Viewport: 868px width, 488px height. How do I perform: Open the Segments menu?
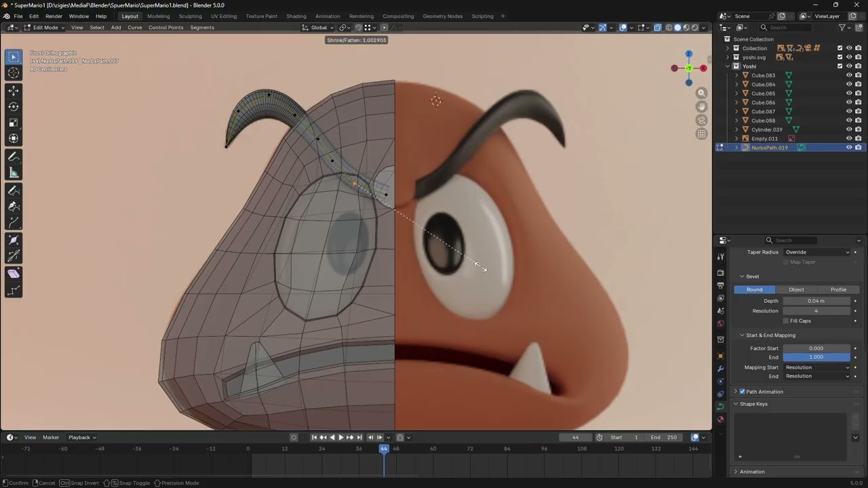[x=202, y=28]
